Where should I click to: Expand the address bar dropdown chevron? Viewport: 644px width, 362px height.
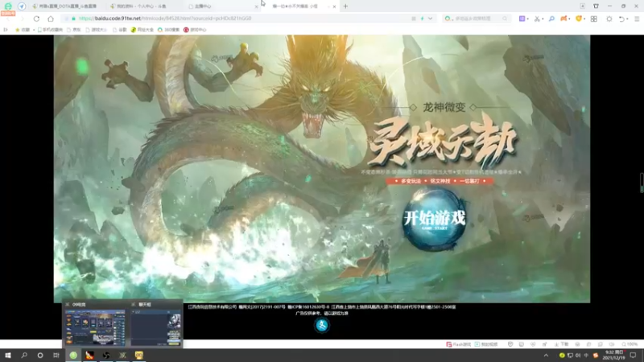click(x=430, y=19)
